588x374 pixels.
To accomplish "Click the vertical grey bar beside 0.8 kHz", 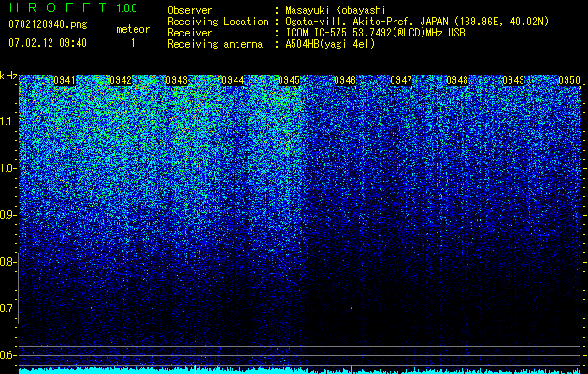I will [x=18, y=288].
